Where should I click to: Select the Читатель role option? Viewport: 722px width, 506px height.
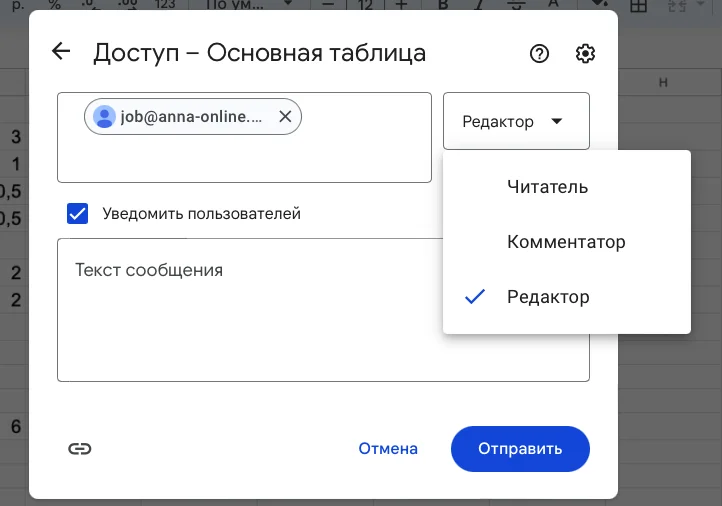547,187
